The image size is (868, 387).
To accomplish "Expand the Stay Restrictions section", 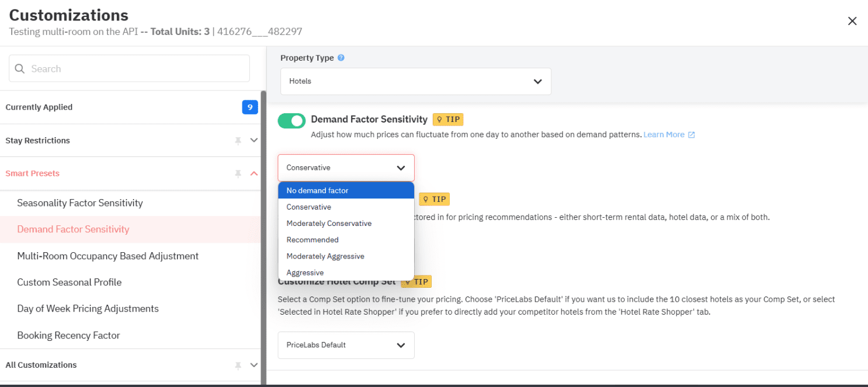I will tap(253, 140).
